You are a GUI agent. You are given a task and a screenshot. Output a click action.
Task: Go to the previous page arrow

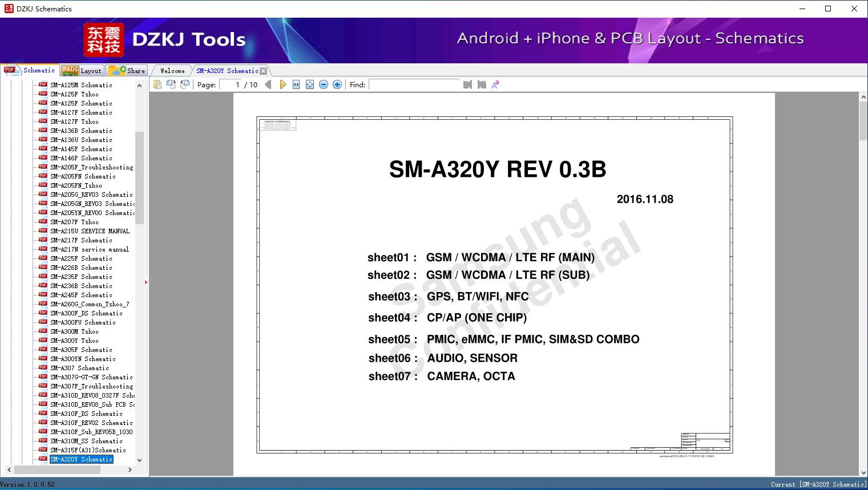coord(268,84)
